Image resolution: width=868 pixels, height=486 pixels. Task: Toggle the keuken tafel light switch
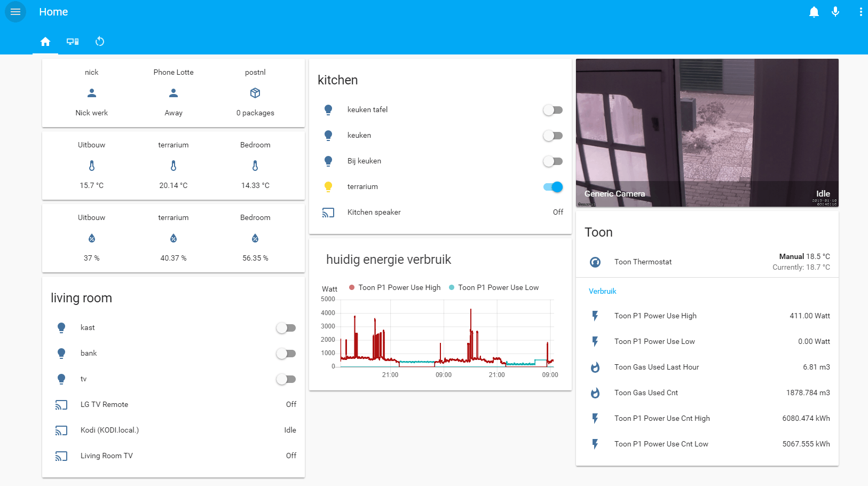(x=553, y=110)
